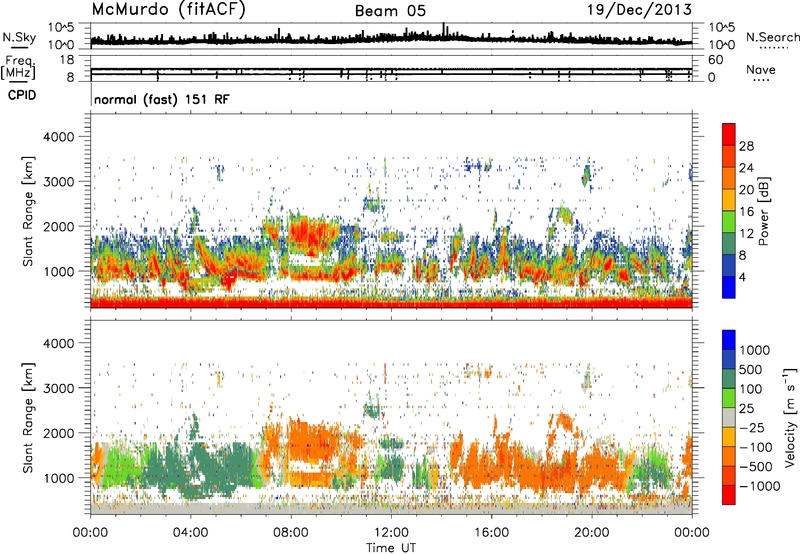
Task: Click the "Slant Range [km]" label of power panel
Action: pos(28,211)
